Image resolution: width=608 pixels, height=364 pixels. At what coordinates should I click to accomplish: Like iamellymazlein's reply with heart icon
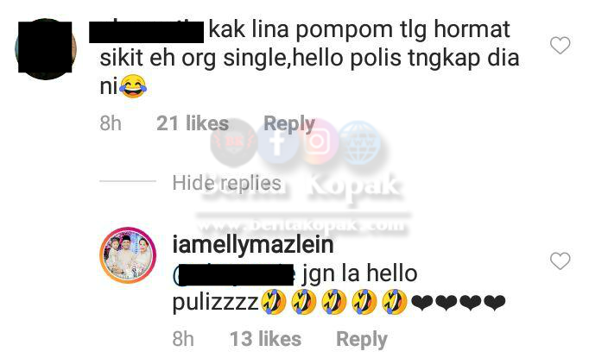(560, 261)
